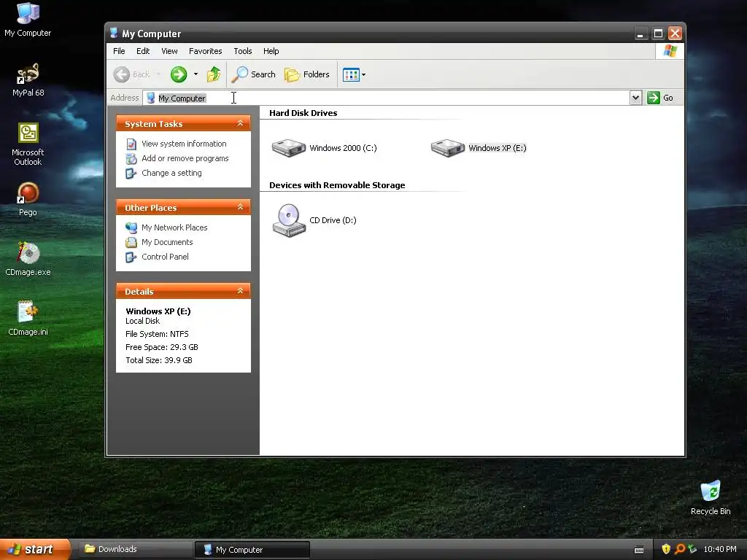Click the Hard Disk Drives group header
Image resolution: width=747 pixels, height=560 pixels.
303,113
